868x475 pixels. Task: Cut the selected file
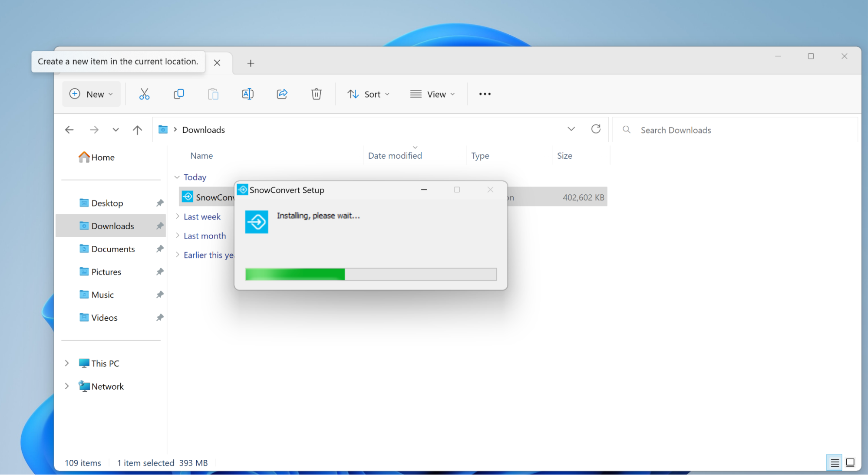pos(144,94)
